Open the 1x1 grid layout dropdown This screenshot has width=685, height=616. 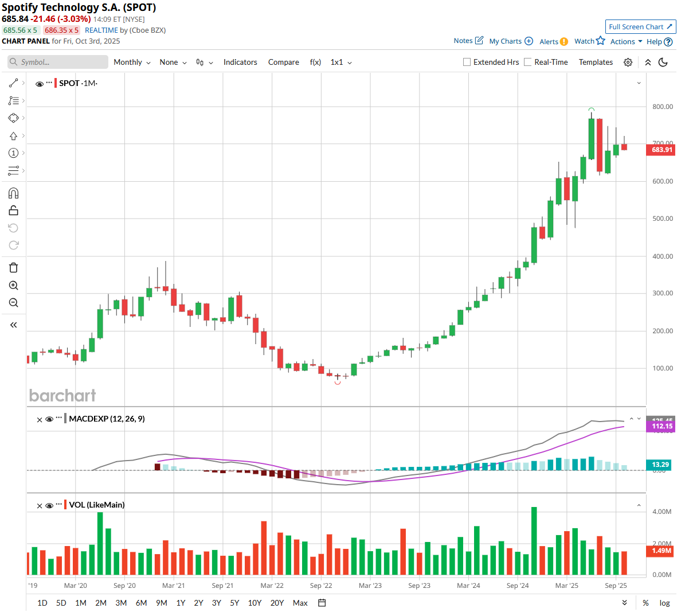341,62
